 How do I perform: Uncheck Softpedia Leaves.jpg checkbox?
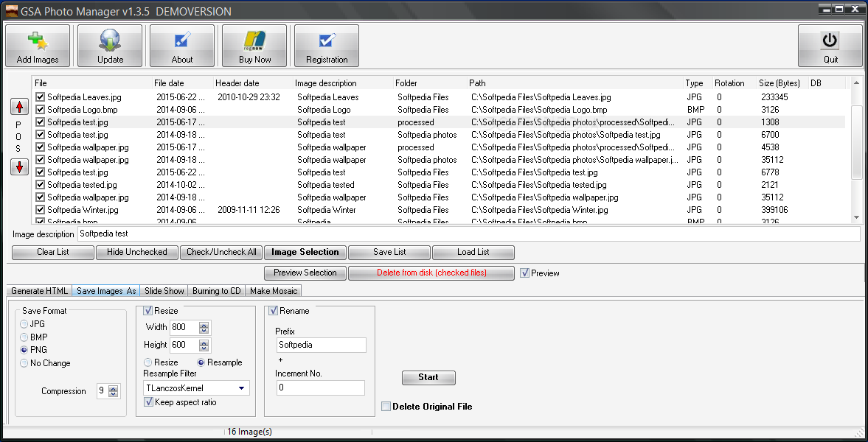click(x=40, y=97)
